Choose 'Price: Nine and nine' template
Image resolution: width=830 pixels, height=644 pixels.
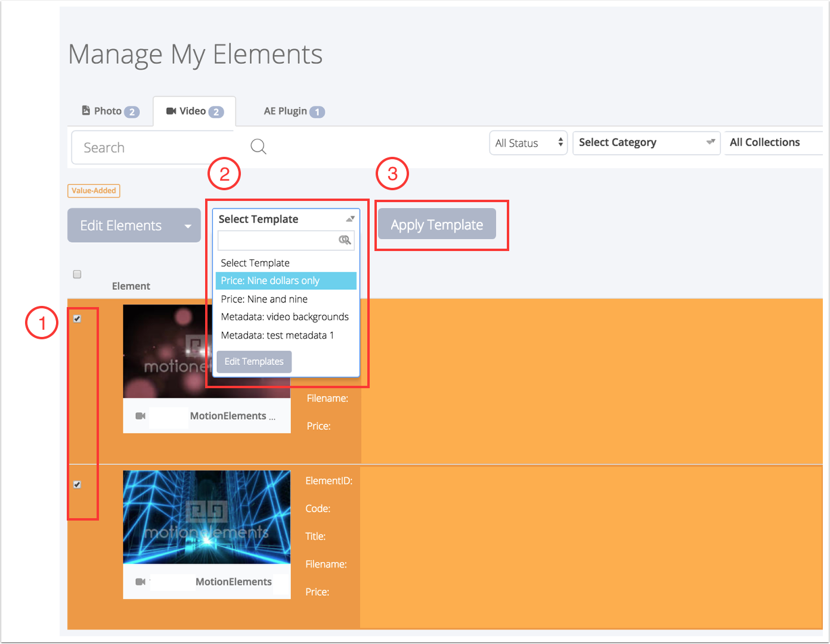coord(286,299)
